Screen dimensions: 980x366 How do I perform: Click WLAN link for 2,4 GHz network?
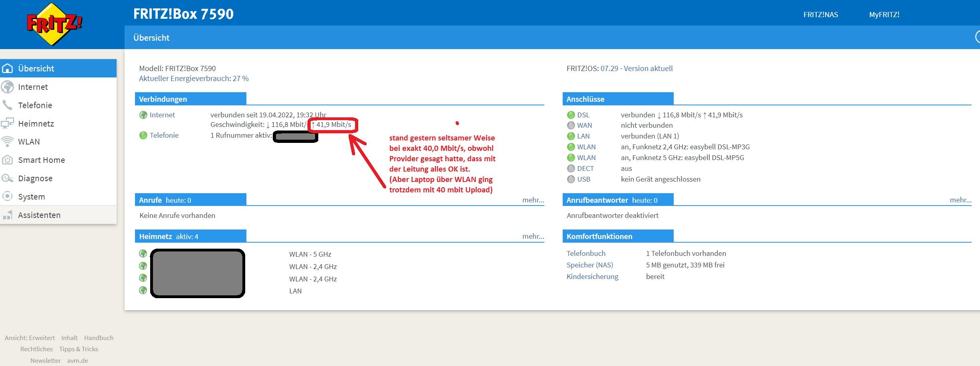586,147
